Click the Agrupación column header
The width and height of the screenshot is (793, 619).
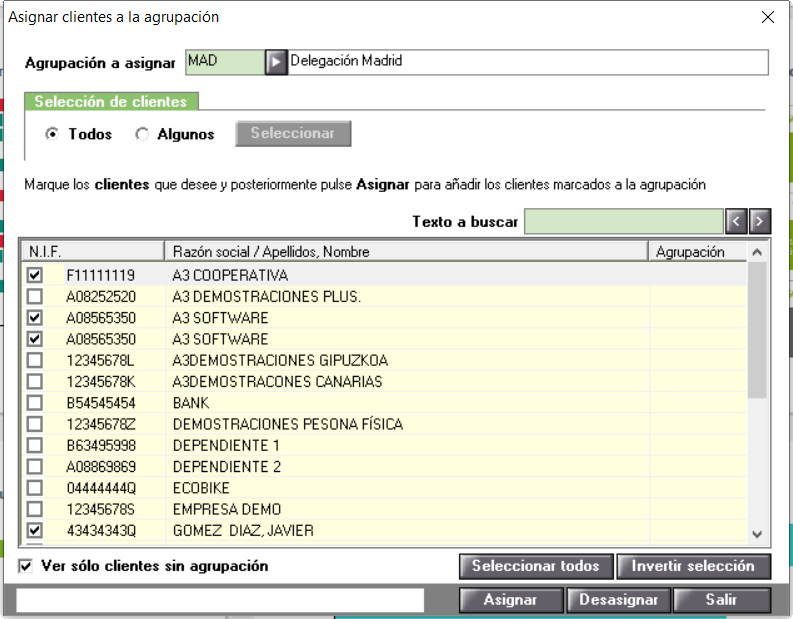(x=697, y=251)
